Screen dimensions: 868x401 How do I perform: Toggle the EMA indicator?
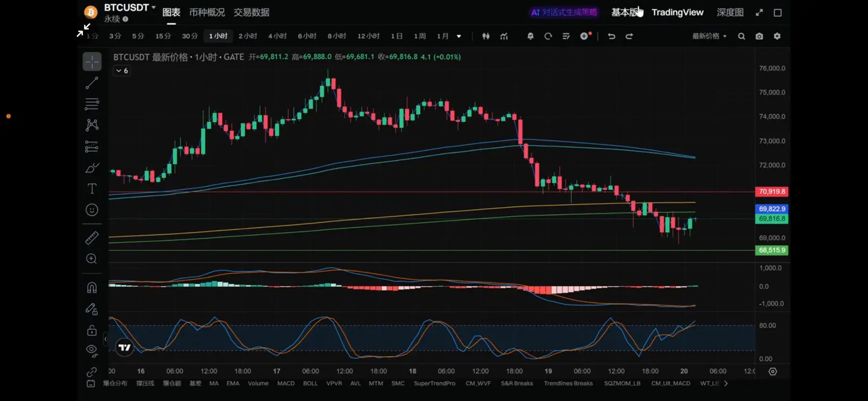pos(233,384)
